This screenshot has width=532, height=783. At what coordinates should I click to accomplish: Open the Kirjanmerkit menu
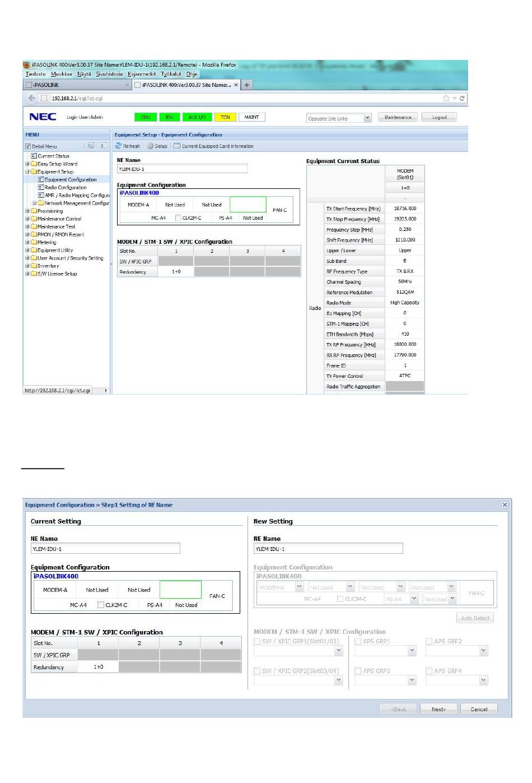(142, 74)
